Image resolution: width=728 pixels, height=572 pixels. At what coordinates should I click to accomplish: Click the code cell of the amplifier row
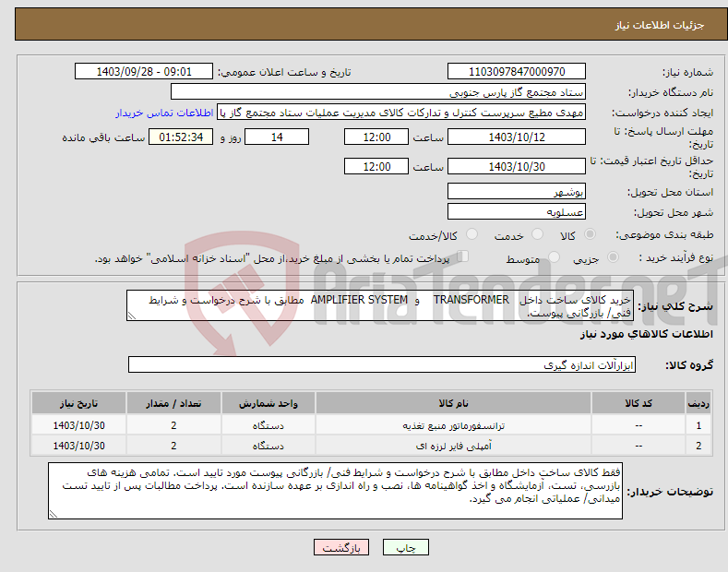[638, 446]
